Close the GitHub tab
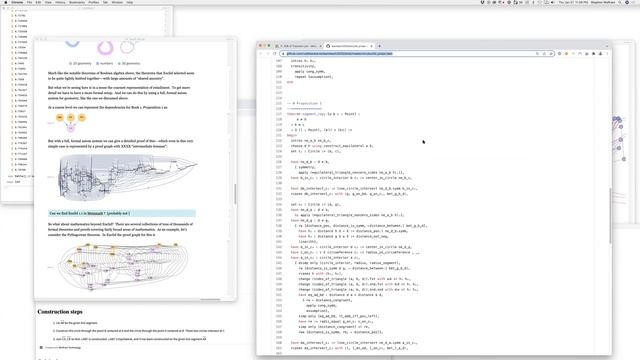640x360 pixels. tap(371, 46)
